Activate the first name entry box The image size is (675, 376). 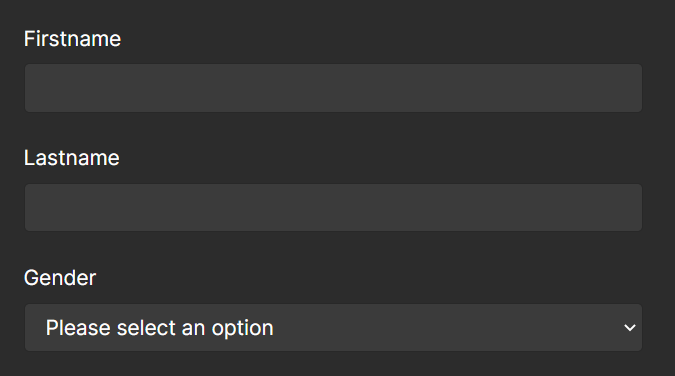click(x=333, y=88)
